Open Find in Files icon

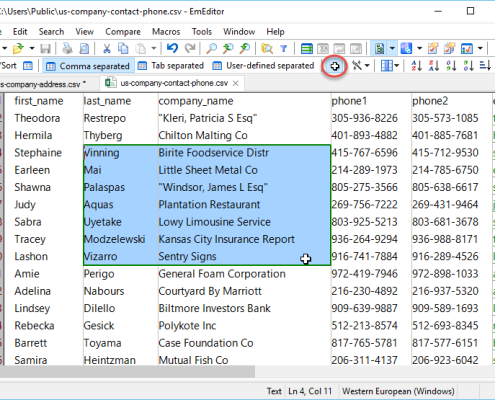pos(267,49)
